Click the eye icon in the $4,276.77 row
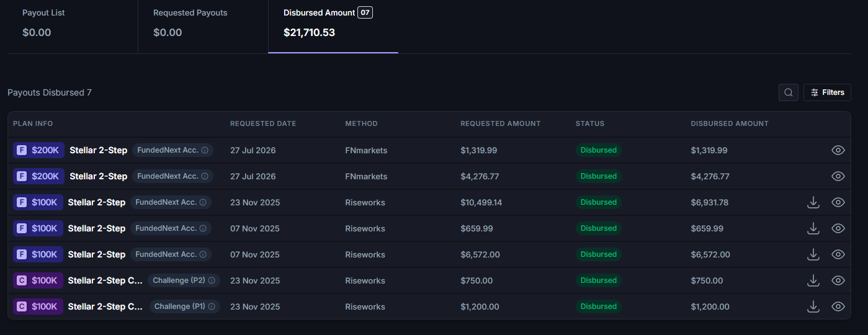Image resolution: width=868 pixels, height=335 pixels. point(838,176)
